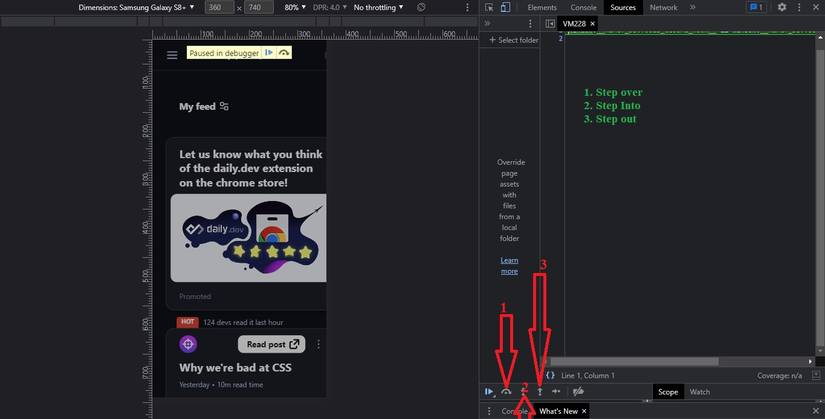Step out of current function

540,392
